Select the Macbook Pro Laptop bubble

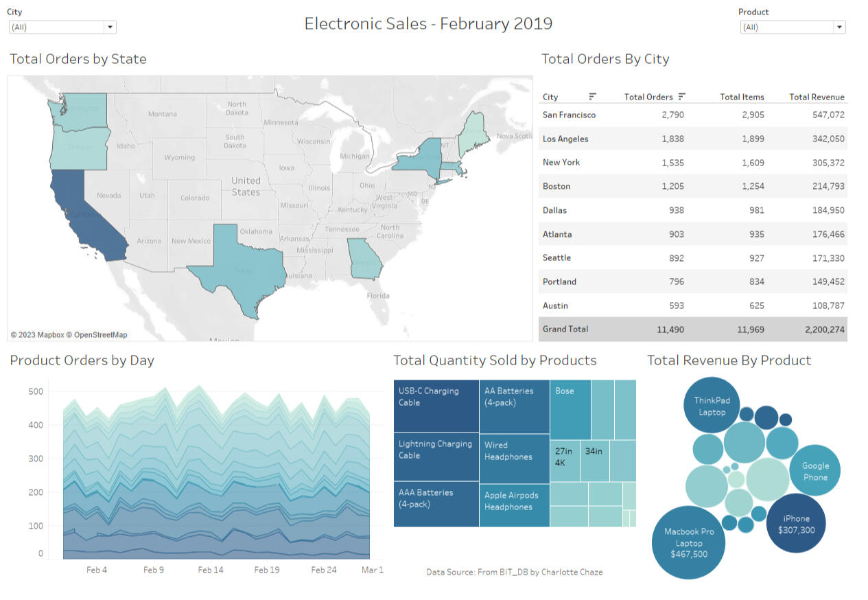pyautogui.click(x=688, y=542)
